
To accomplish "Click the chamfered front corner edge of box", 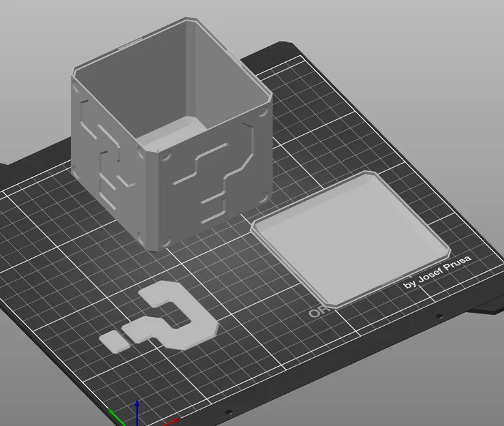I will pyautogui.click(x=153, y=200).
